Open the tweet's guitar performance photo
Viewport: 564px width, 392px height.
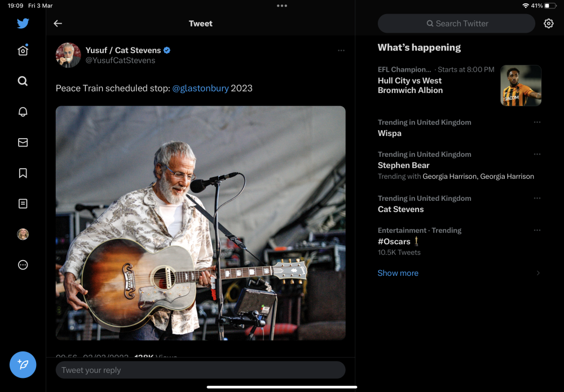(x=201, y=223)
